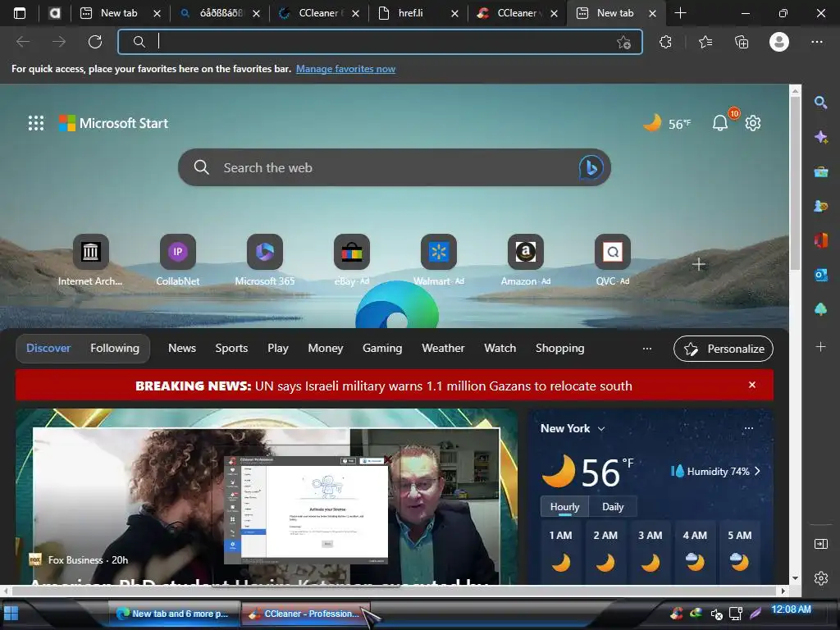Open the tab actions menu icon
The image size is (840, 630).
[x=20, y=13]
